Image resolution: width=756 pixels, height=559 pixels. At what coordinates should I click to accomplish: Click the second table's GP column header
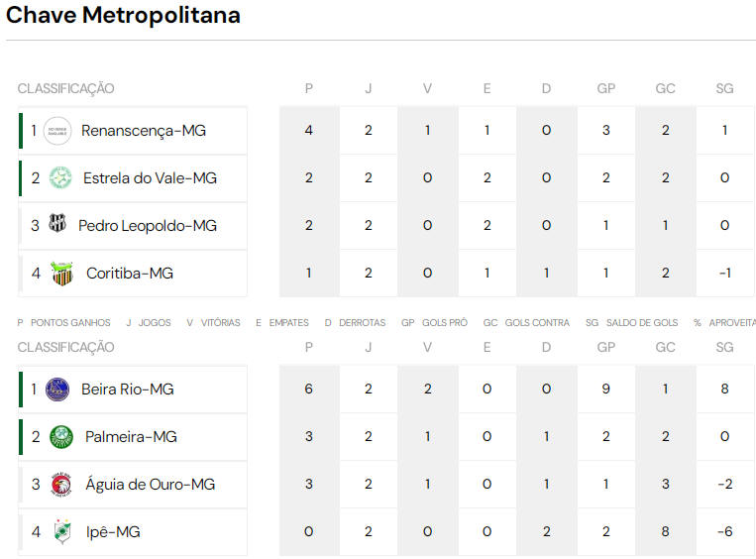(606, 347)
